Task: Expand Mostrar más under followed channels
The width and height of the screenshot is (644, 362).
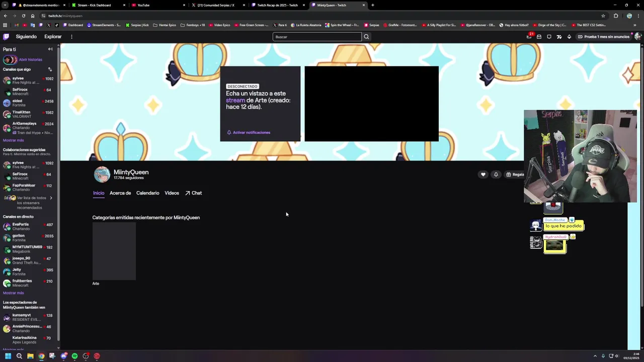Action: point(13,140)
